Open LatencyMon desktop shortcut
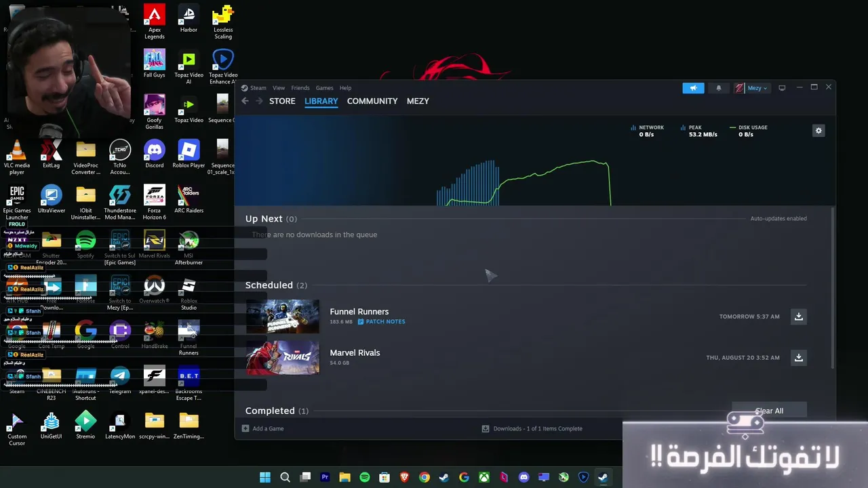Viewport: 868px width, 488px height. coord(120,426)
